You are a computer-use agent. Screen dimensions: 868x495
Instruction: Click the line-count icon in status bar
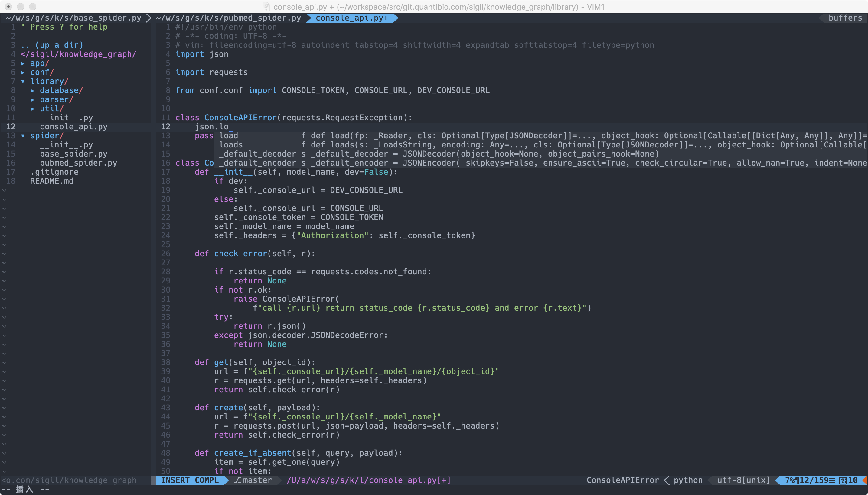coord(832,480)
